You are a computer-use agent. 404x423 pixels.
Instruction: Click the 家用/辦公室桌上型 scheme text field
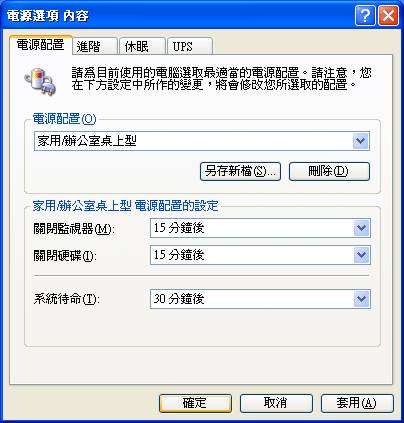point(193,141)
